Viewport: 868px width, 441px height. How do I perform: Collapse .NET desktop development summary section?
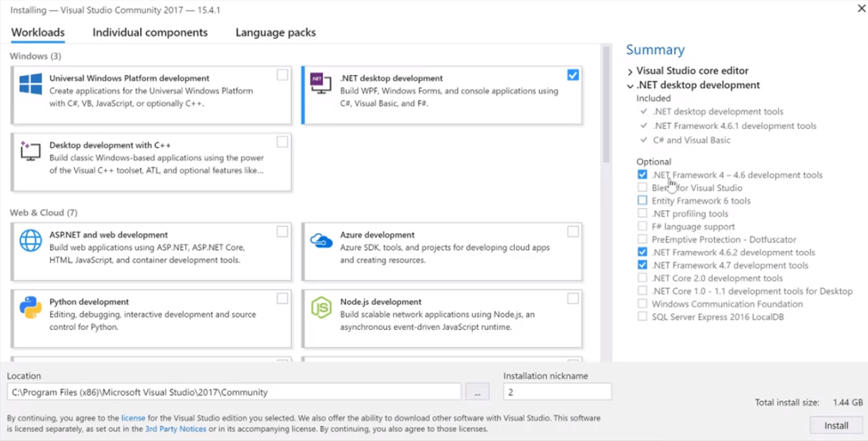pos(630,86)
